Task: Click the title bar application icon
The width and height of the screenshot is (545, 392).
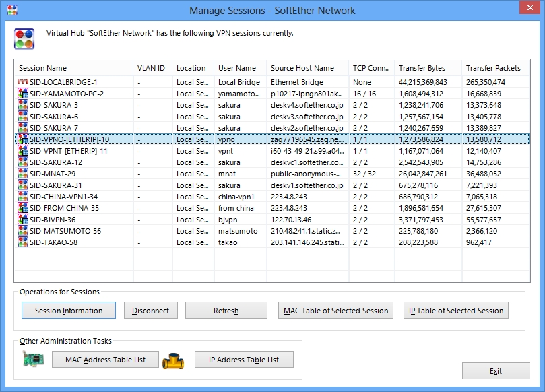Action: pyautogui.click(x=12, y=9)
